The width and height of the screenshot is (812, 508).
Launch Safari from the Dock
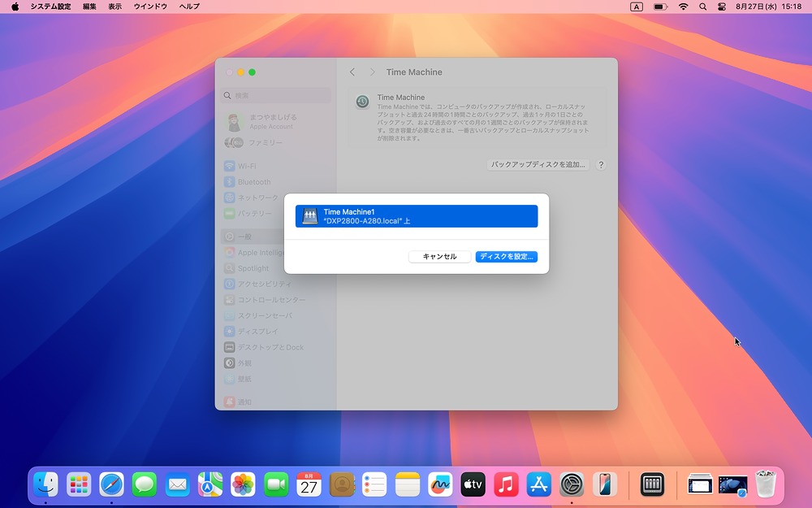(111, 484)
